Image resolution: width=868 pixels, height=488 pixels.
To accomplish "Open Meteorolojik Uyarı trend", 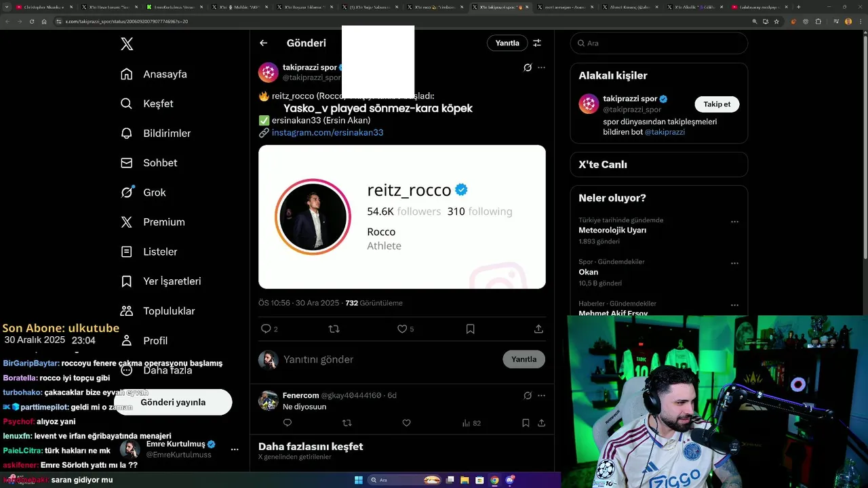I will pos(612,230).
